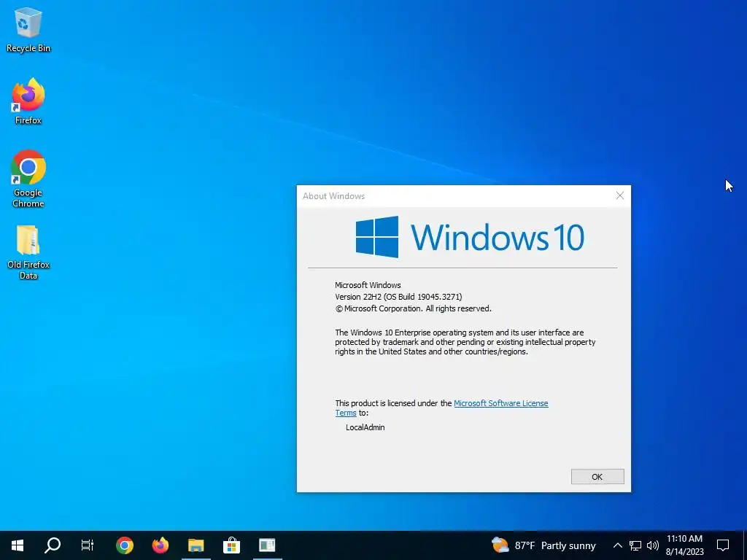Viewport: 747px width, 560px height.
Task: Open the volume speaker tray icon
Action: [653, 545]
